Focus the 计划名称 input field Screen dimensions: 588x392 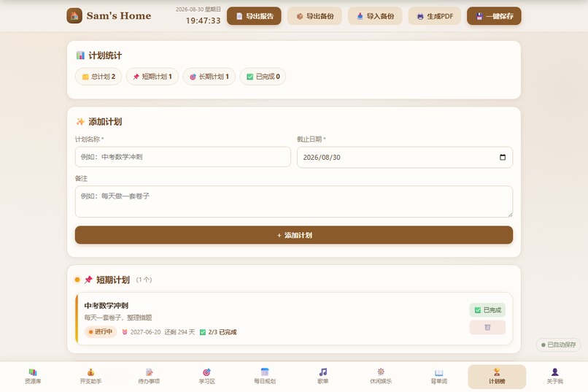[183, 157]
